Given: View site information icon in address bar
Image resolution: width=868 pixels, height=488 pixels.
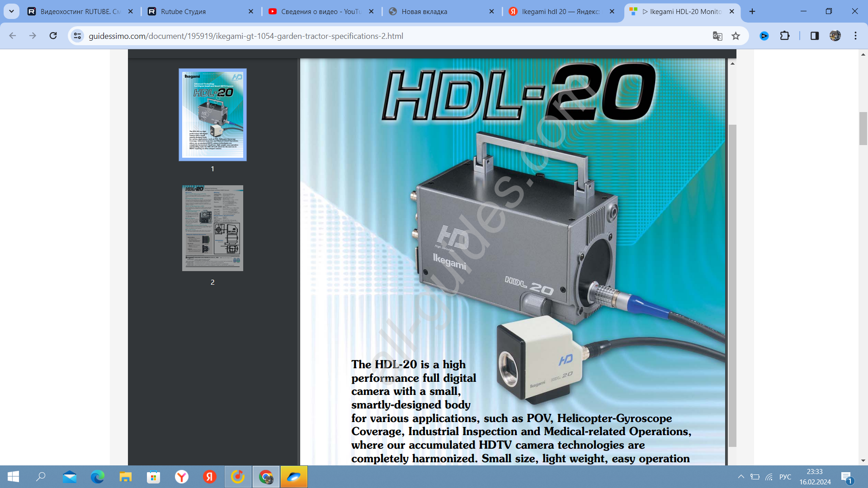Looking at the screenshot, I should tap(77, 36).
